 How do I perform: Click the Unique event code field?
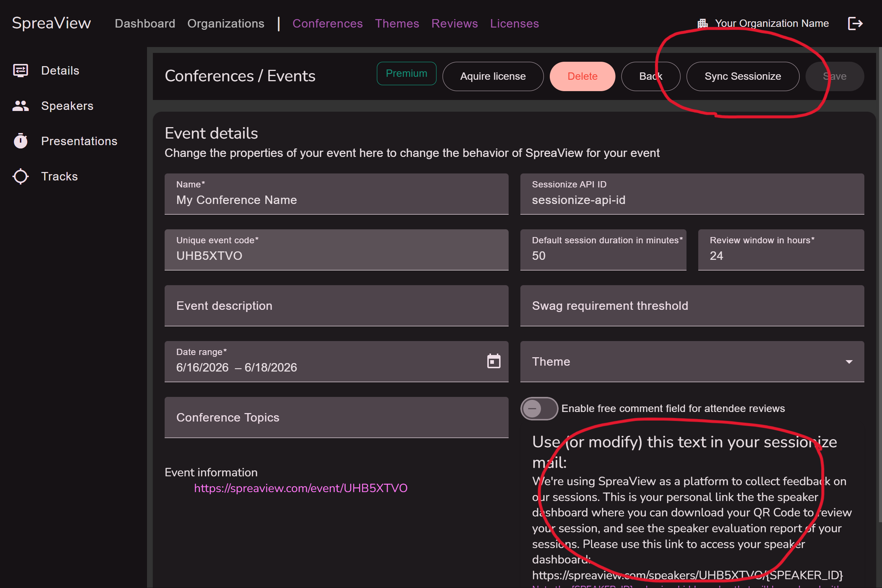point(336,250)
